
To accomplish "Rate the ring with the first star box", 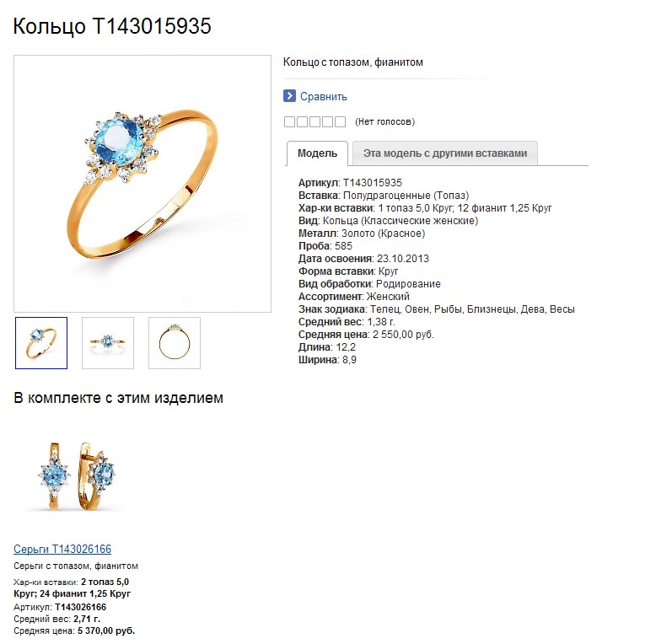I will (x=289, y=121).
